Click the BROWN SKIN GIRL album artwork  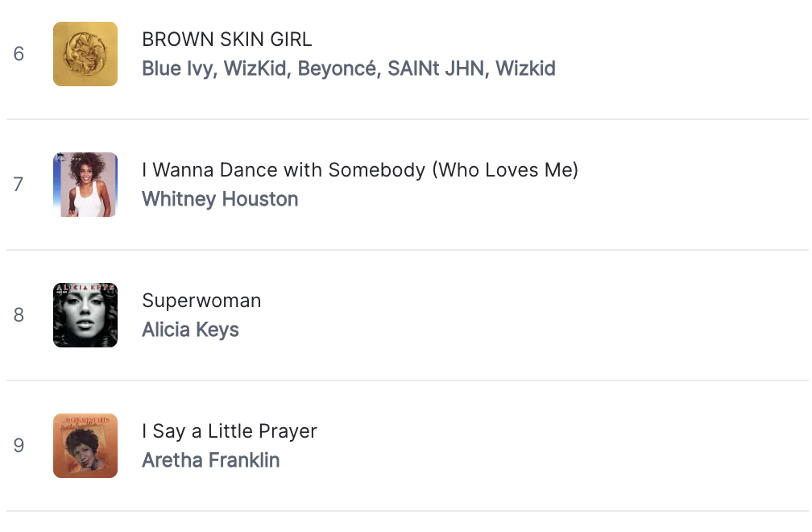point(85,54)
